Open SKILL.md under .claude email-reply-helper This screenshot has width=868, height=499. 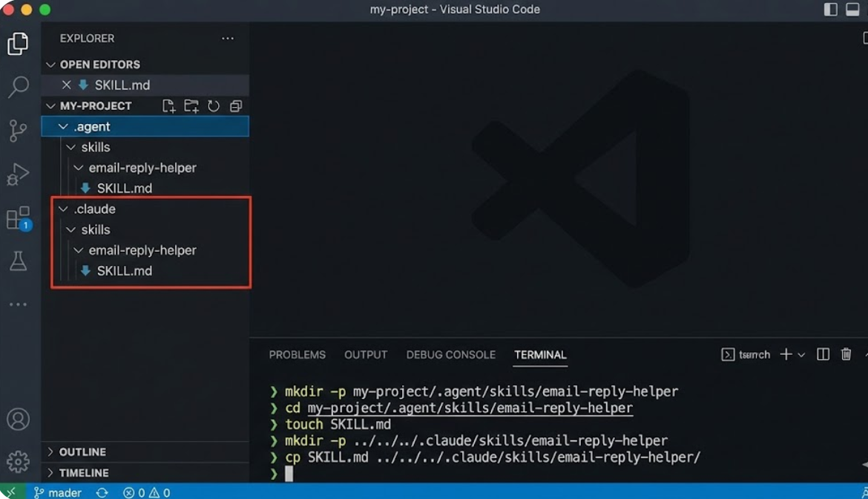point(124,271)
